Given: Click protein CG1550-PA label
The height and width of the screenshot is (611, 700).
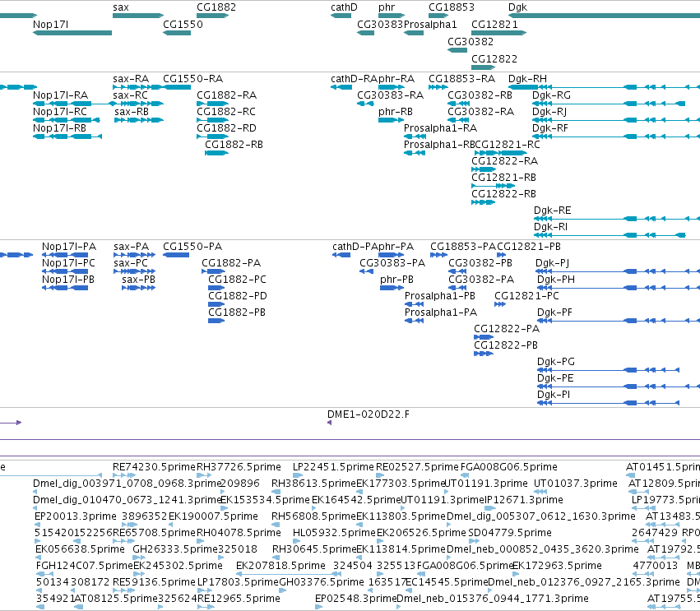Looking at the screenshot, I should [x=192, y=247].
